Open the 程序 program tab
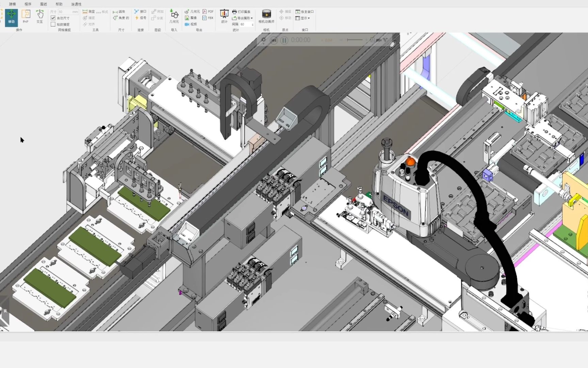The width and height of the screenshot is (588, 368). (x=28, y=4)
